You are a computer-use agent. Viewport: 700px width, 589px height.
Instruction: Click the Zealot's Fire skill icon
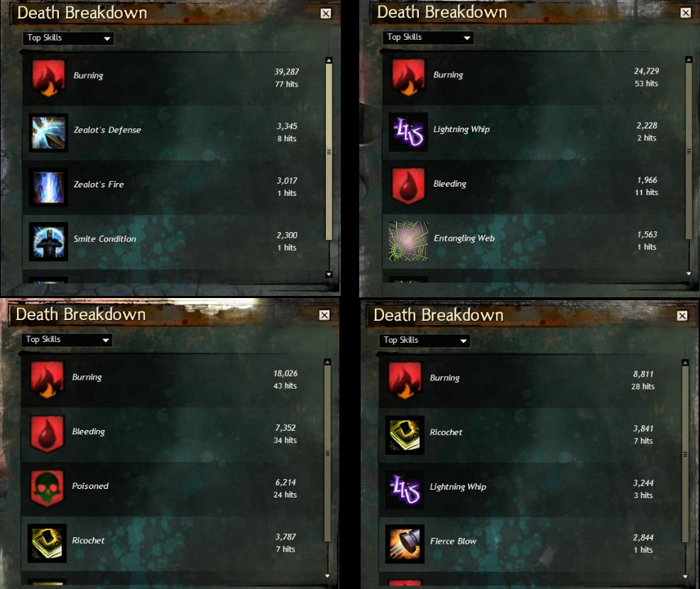click(x=49, y=187)
